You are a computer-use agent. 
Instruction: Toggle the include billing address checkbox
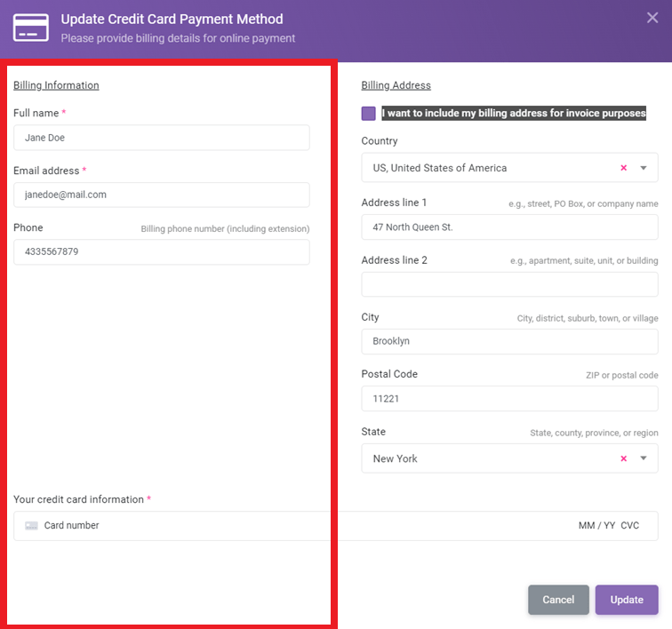click(x=369, y=114)
